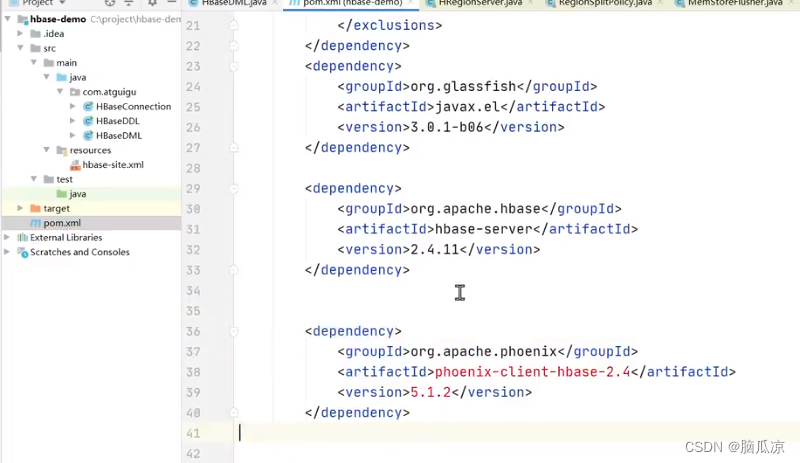Click the External Libraries icon
The width and height of the screenshot is (800, 463).
pyautogui.click(x=22, y=237)
